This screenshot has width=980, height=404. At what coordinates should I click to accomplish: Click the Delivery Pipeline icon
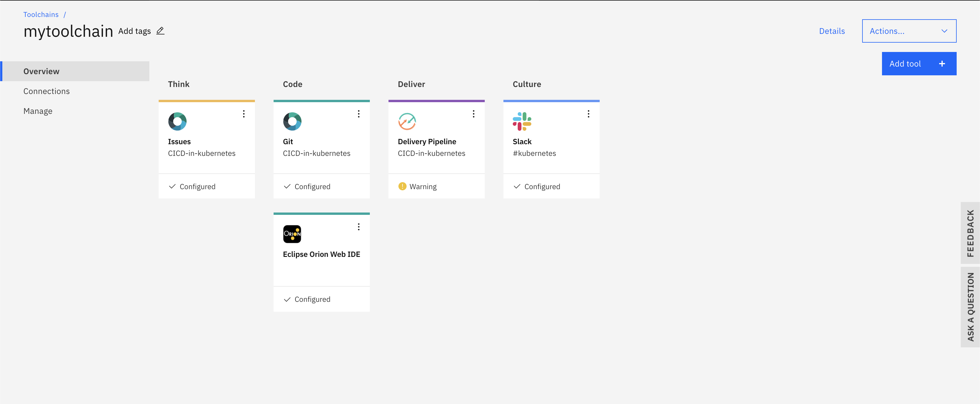point(407,121)
